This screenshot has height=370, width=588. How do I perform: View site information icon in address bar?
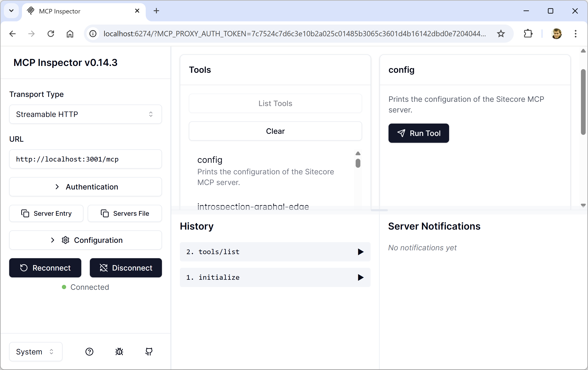(93, 34)
